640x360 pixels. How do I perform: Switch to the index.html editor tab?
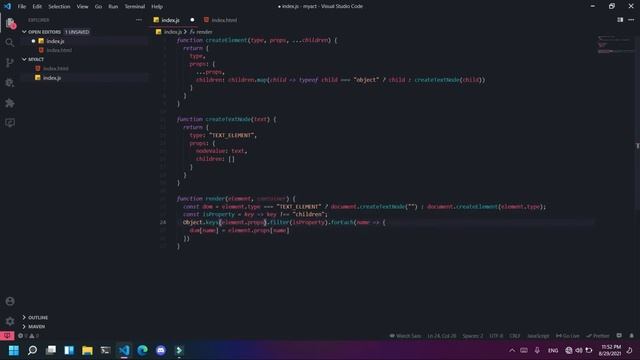click(x=224, y=20)
